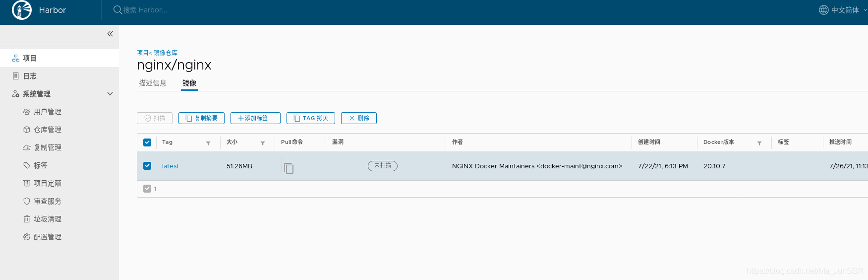The width and height of the screenshot is (868, 280).
Task: Open the latest tag link
Action: click(170, 166)
